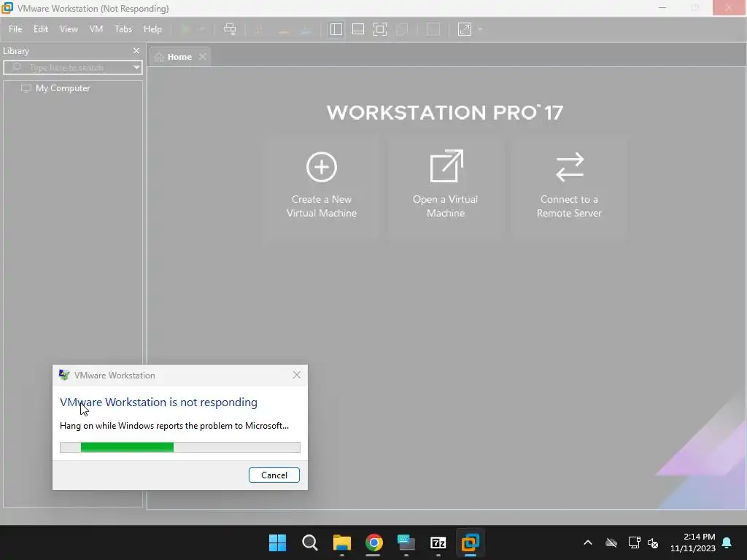Open Google Chrome from the taskbar

tap(374, 542)
